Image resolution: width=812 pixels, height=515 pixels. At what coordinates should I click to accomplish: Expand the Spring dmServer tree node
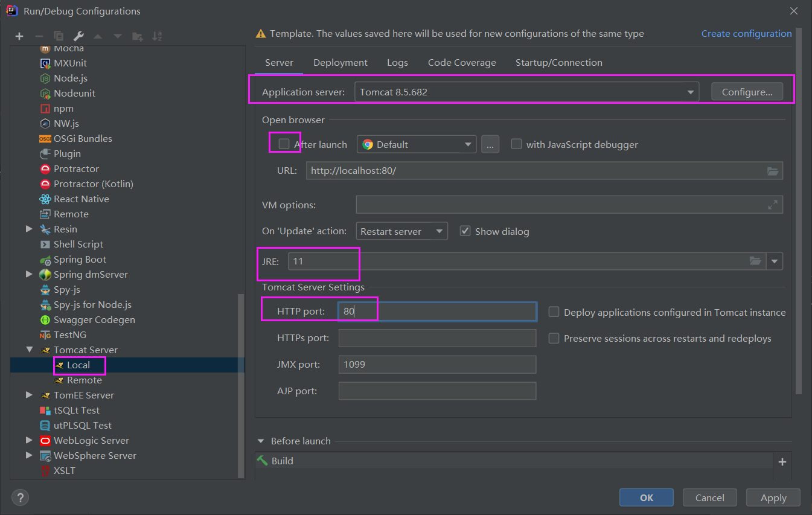coord(29,275)
